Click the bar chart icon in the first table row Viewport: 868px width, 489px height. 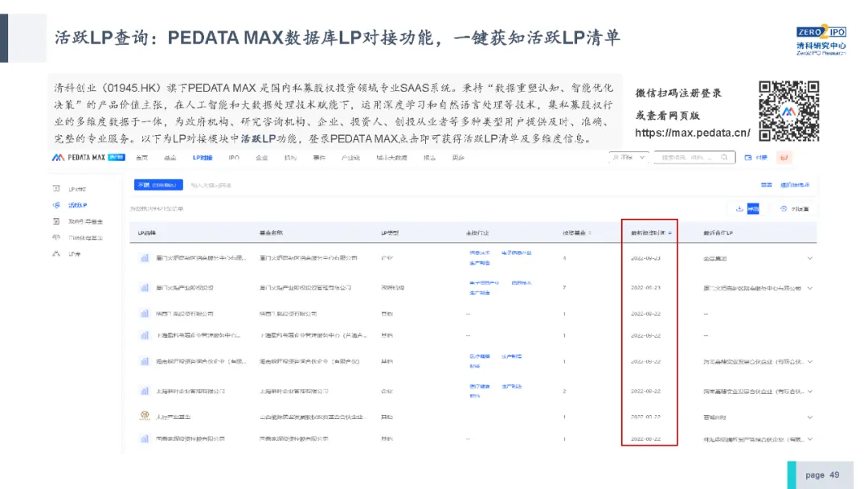(x=145, y=258)
